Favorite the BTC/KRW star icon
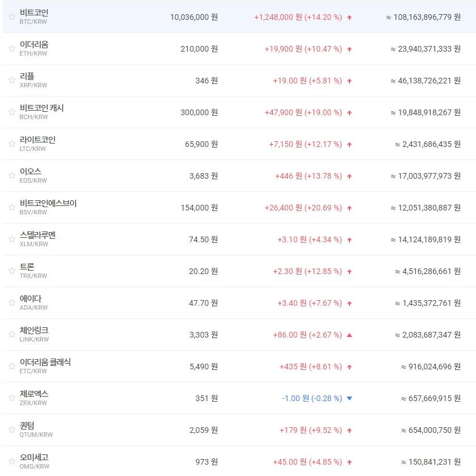 tap(11, 17)
